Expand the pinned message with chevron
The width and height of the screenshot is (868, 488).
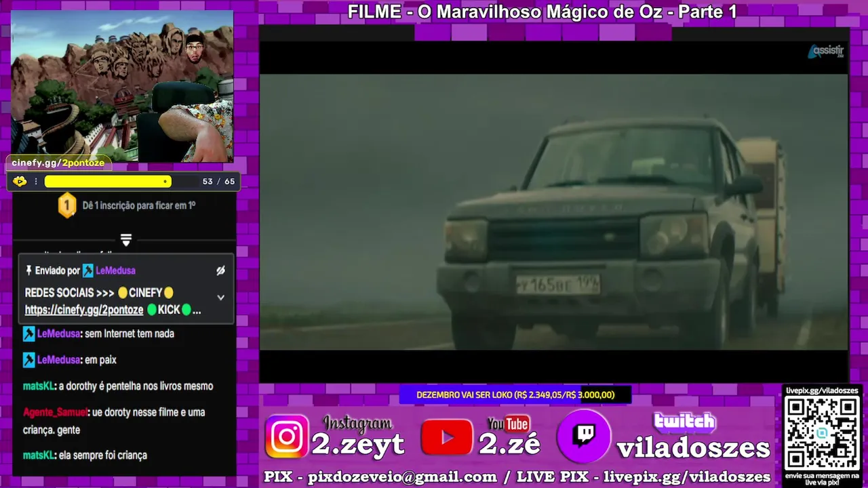220,297
